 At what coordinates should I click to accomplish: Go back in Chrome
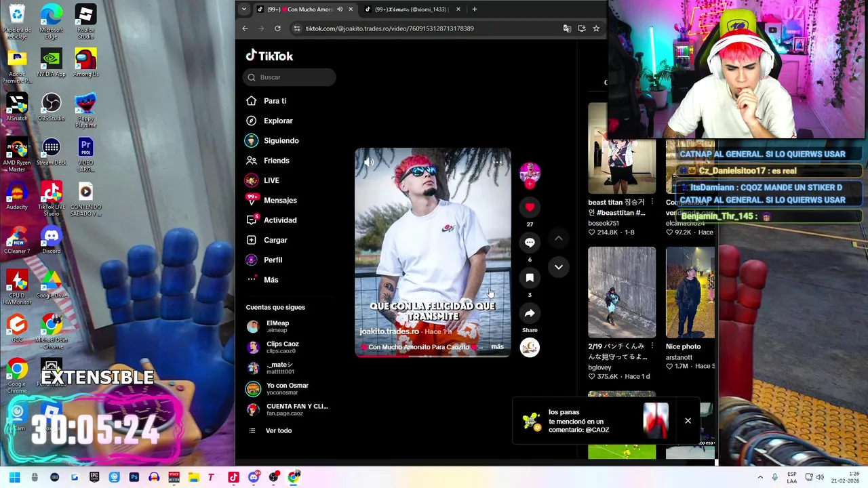coord(245,28)
